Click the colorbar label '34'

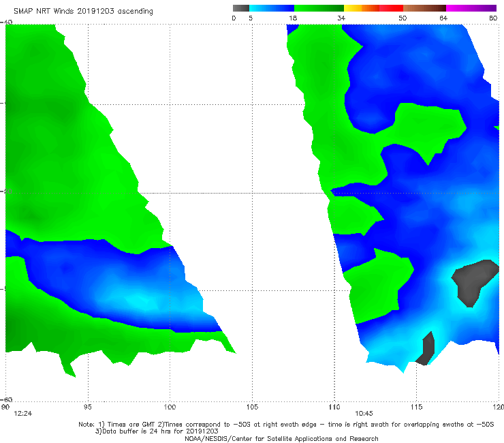(x=341, y=18)
